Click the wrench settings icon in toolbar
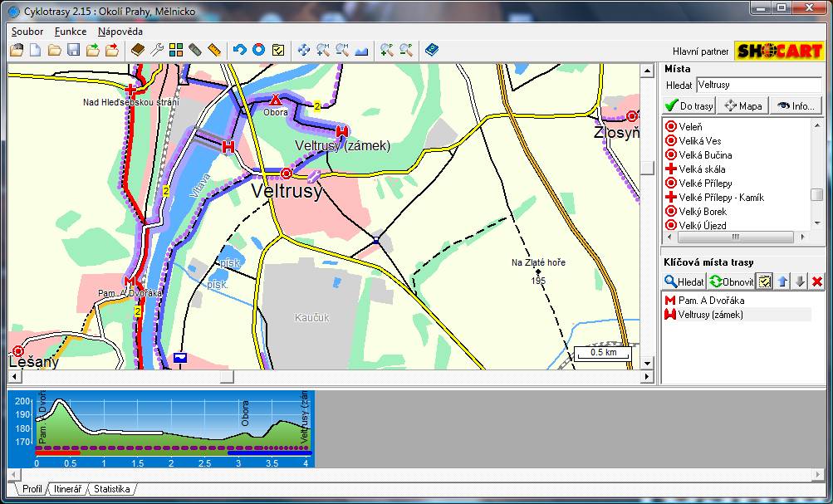 click(x=156, y=50)
